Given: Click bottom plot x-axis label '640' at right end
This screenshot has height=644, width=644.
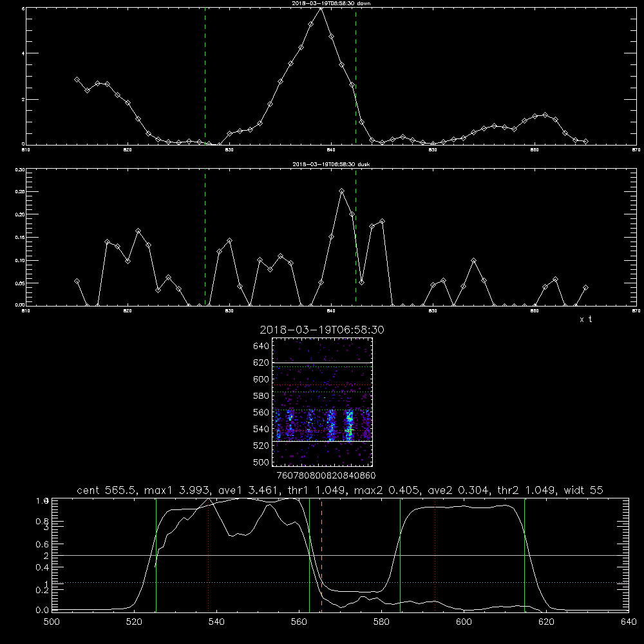Looking at the screenshot, I should pos(629,622).
